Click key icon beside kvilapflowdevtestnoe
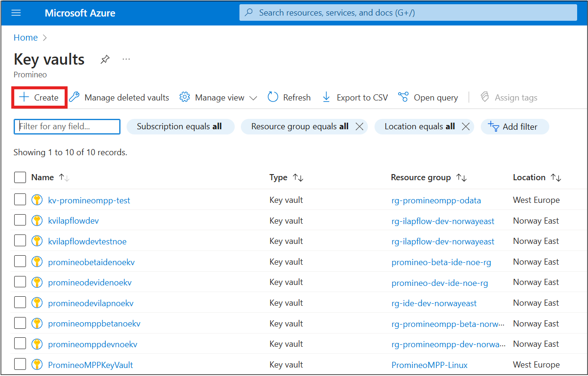Image resolution: width=588 pixels, height=376 pixels. coord(37,241)
